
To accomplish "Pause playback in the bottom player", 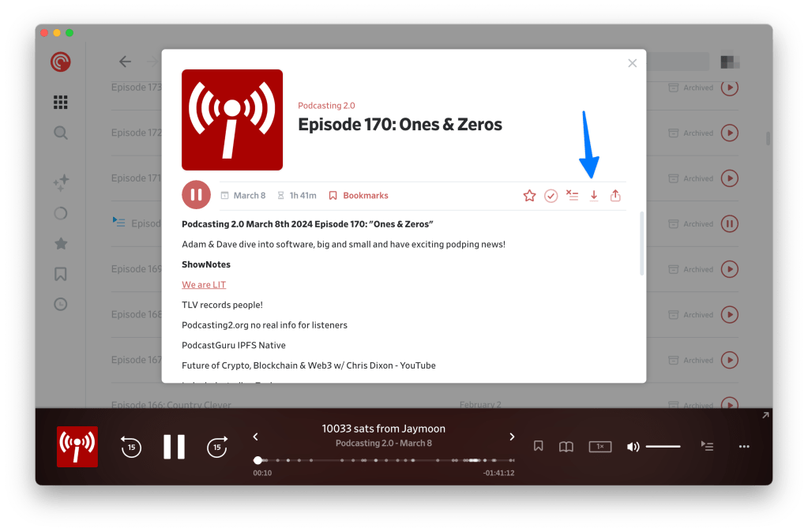I will point(174,447).
